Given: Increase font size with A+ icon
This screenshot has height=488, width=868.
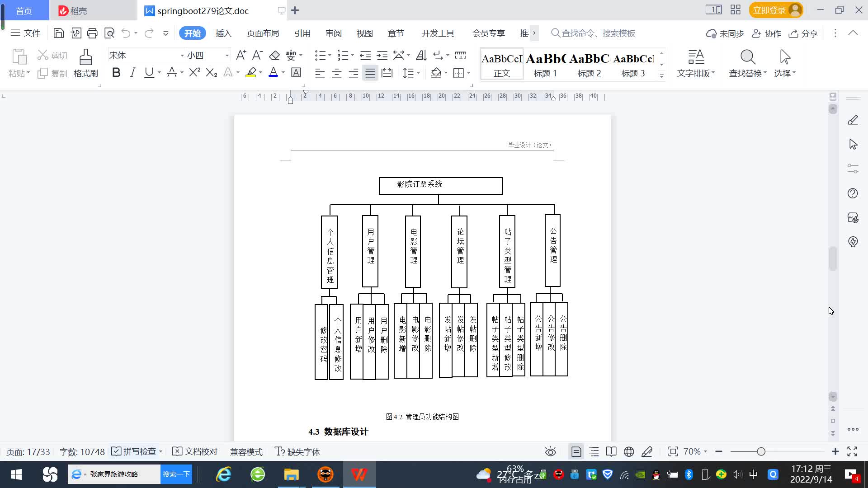Looking at the screenshot, I should (241, 55).
